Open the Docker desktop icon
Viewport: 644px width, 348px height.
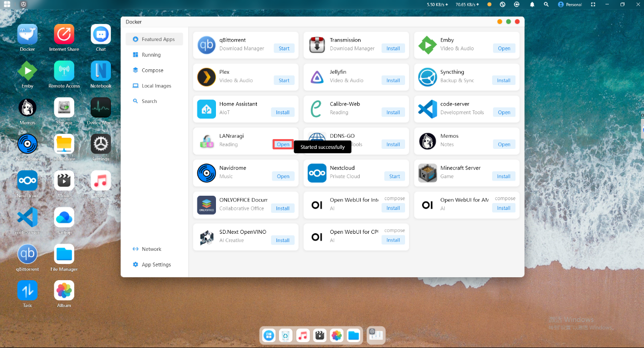click(x=27, y=34)
